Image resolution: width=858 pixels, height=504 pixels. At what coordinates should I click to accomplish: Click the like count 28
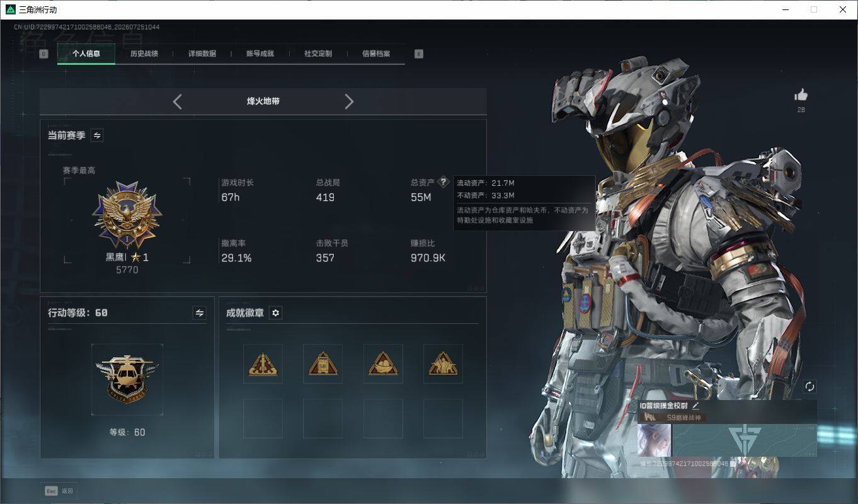[x=801, y=110]
